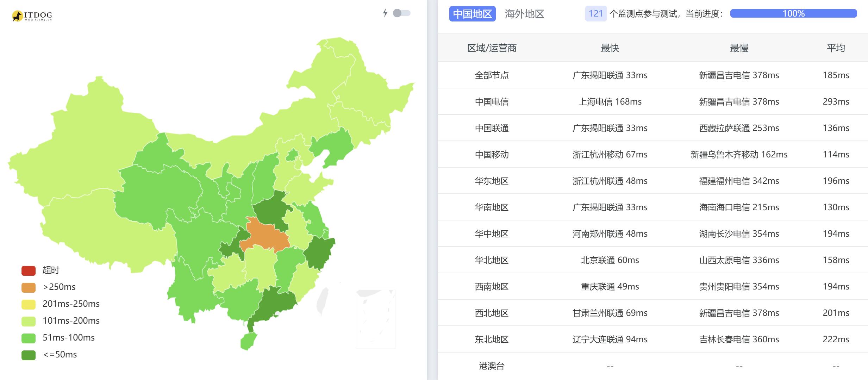Click the ITDOG logo
Viewport: 868px width, 380px height.
[x=32, y=15]
